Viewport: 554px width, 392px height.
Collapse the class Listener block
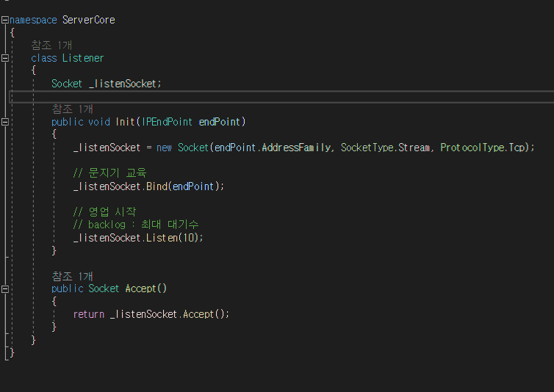pyautogui.click(x=5, y=58)
